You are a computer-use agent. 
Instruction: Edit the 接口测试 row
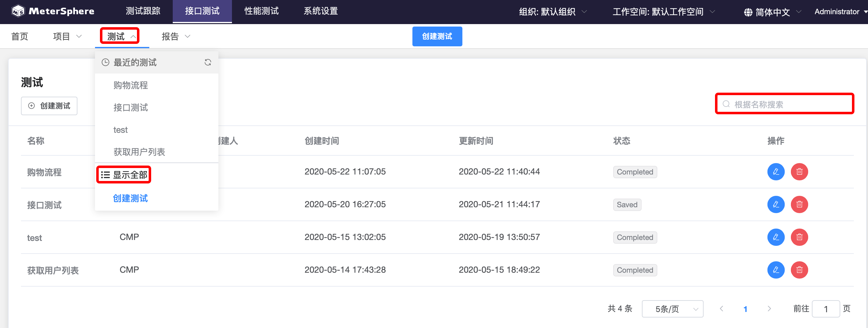(776, 204)
